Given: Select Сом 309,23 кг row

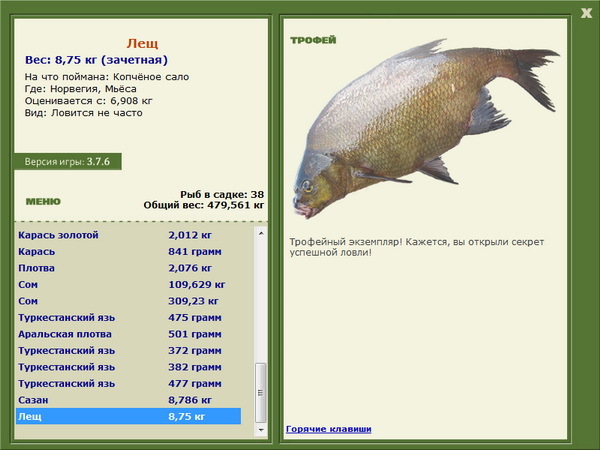Looking at the screenshot, I should coord(129,301).
